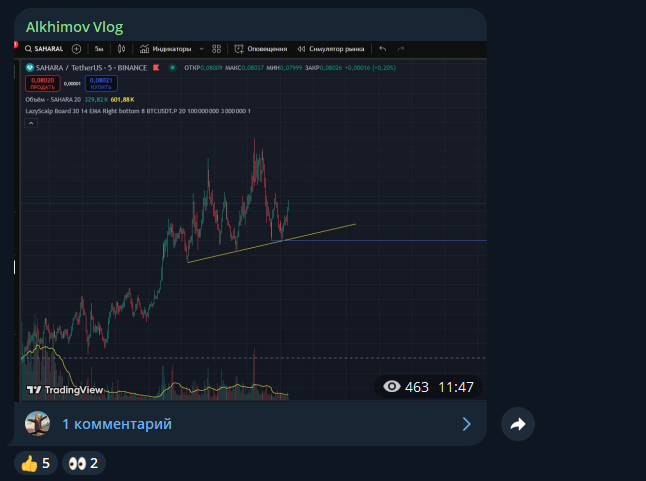Collapse the indicator legend chevron
This screenshot has height=481, width=646.
[31, 123]
